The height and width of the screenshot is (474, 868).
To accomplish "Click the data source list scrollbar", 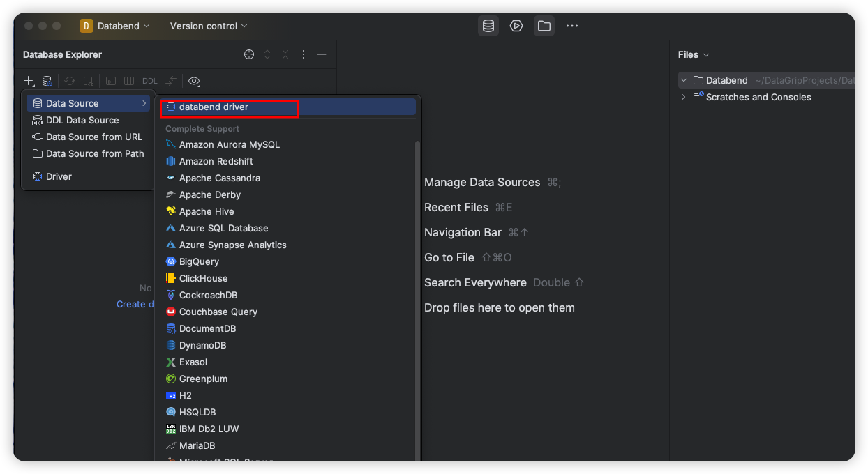I will [418, 300].
